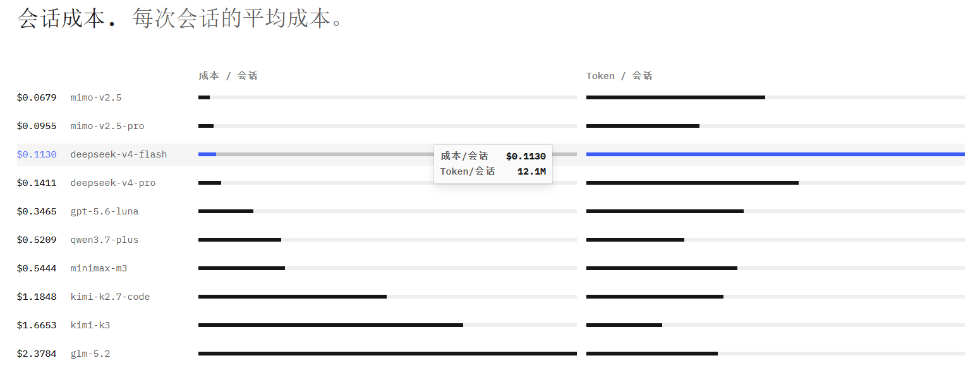Click the deepseek-v4-pro model name
This screenshot has height=377, width=980.
tap(113, 183)
